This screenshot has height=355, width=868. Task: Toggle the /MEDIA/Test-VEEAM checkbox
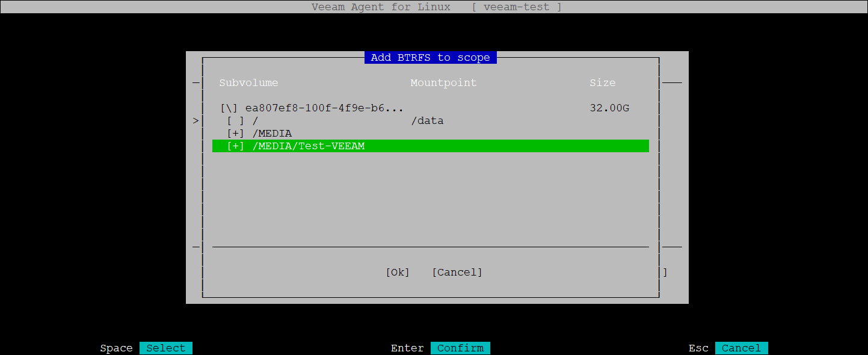236,146
